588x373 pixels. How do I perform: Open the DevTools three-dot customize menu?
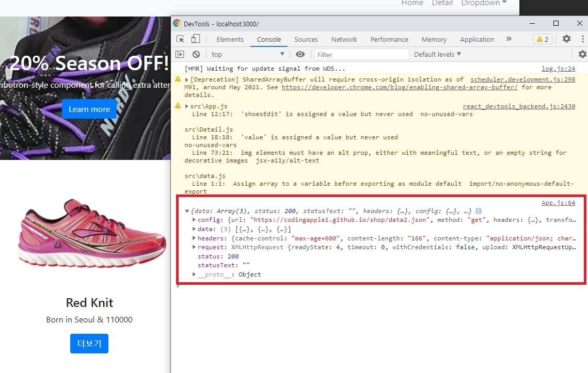coord(582,39)
